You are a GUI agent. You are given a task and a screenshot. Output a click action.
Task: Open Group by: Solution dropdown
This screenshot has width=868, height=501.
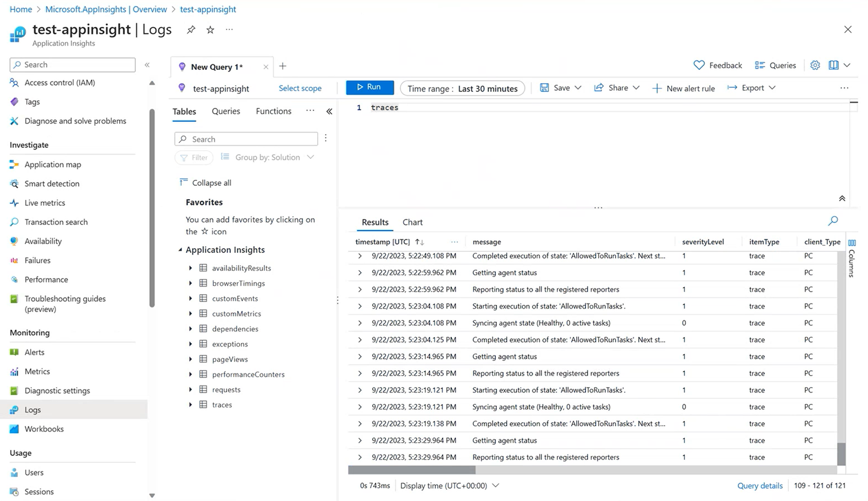[x=268, y=157]
